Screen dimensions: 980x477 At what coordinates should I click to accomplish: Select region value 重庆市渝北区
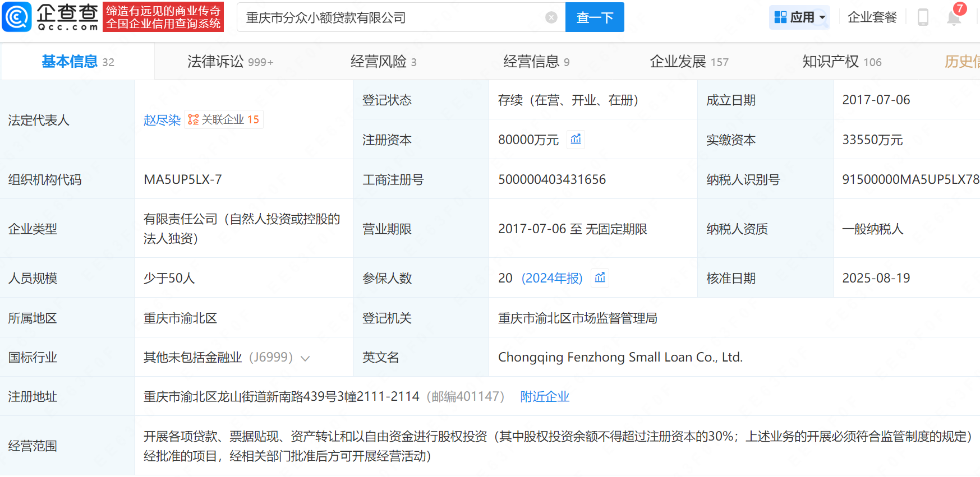[x=180, y=318]
